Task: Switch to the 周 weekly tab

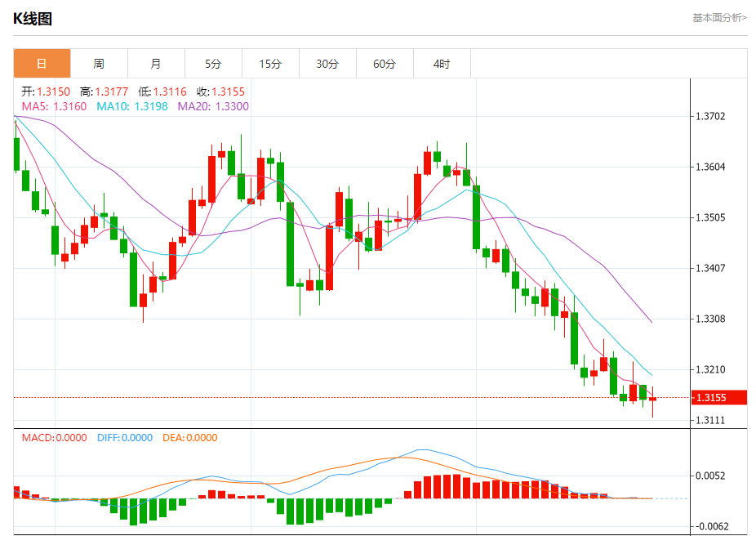Action: pyautogui.click(x=99, y=63)
